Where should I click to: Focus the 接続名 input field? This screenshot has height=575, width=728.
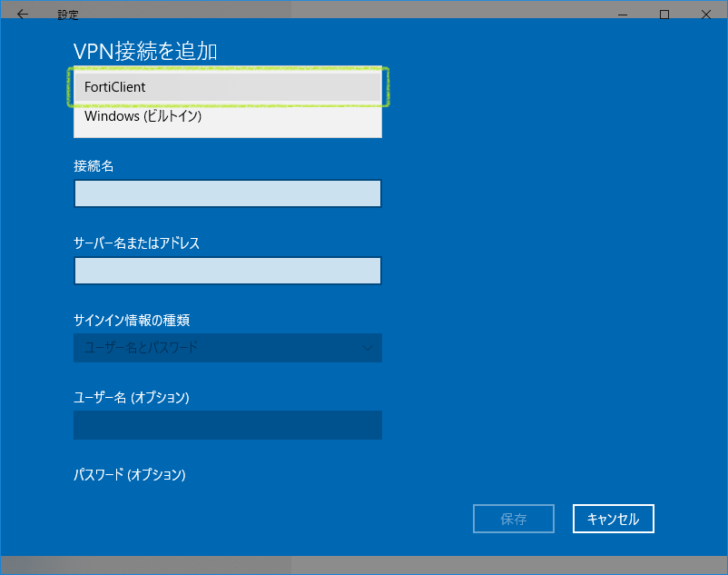pyautogui.click(x=228, y=193)
